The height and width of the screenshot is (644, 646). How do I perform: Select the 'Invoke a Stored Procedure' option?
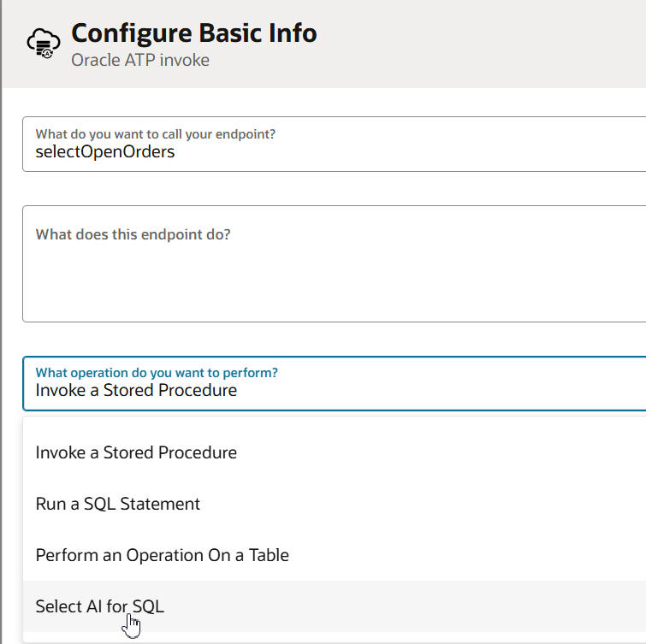136,452
